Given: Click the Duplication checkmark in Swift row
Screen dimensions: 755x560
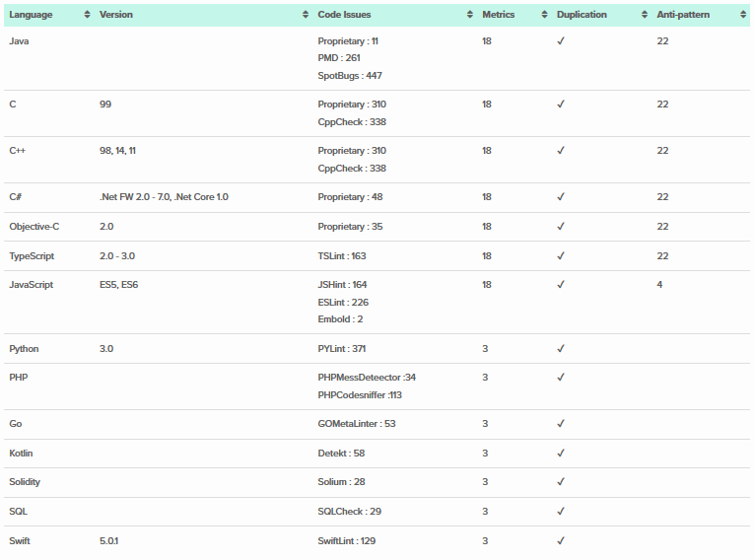Looking at the screenshot, I should point(561,541).
